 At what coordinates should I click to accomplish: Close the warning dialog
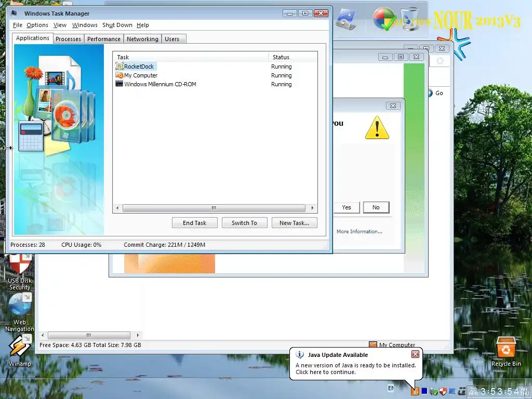[393, 106]
